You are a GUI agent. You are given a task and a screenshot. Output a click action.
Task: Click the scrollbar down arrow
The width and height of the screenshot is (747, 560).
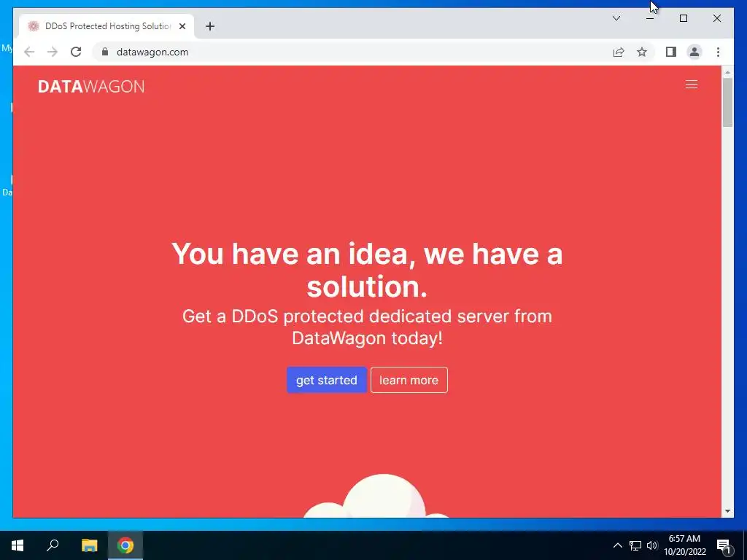click(x=727, y=511)
